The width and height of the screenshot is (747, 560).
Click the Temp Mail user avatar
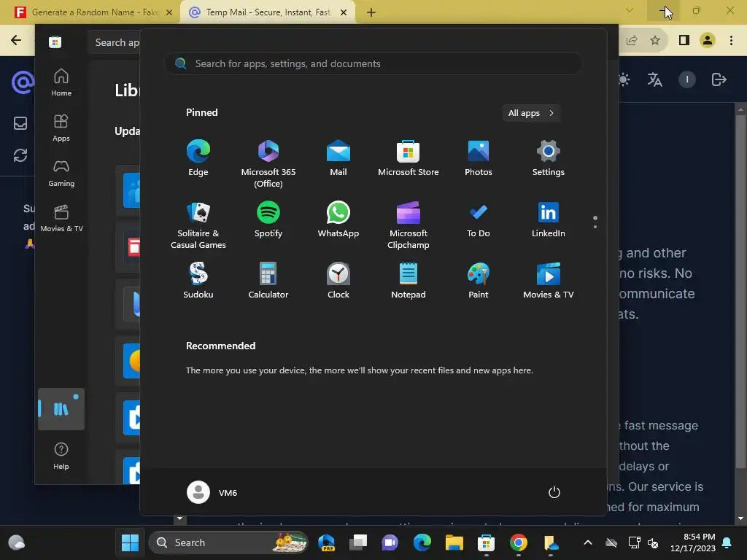pos(687,79)
